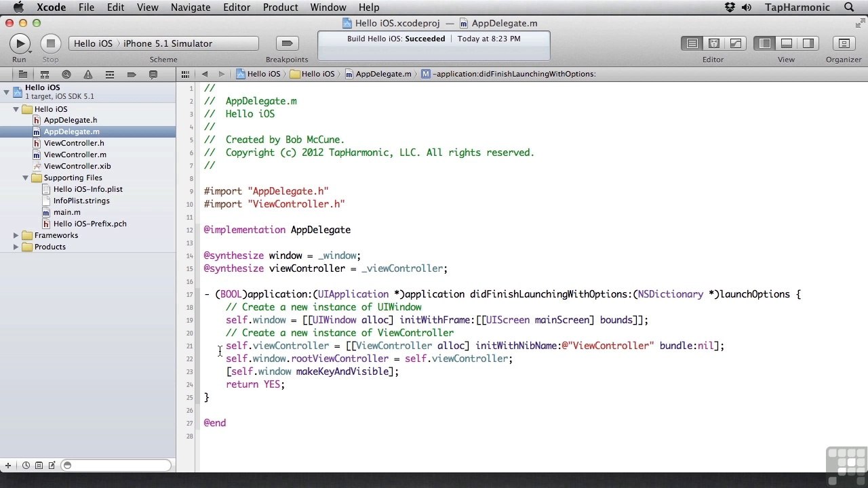This screenshot has height=488, width=868.
Task: Show unsaved files filter icon
Action: pyautogui.click(x=51, y=466)
